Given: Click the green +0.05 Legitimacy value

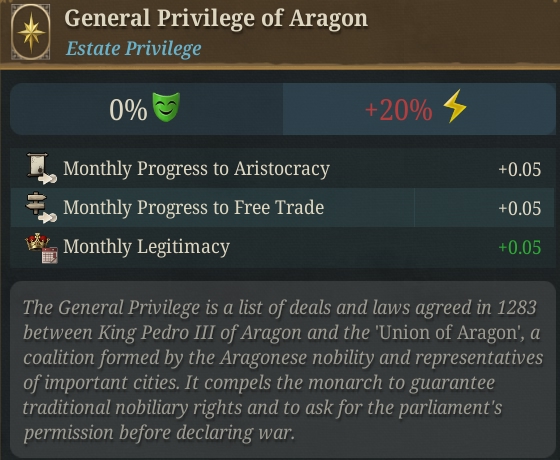Looking at the screenshot, I should 520,248.
